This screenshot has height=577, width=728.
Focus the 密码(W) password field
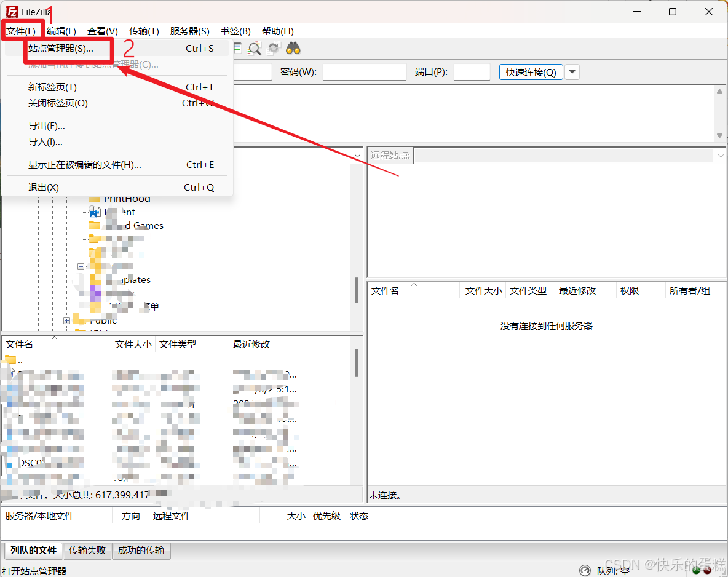tap(365, 72)
